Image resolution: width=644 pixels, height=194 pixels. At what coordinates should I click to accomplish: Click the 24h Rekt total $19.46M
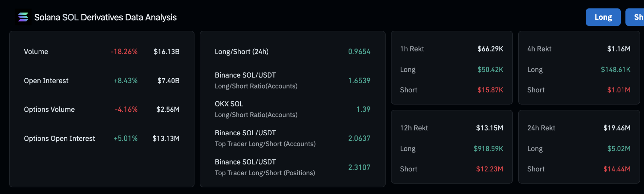click(617, 128)
